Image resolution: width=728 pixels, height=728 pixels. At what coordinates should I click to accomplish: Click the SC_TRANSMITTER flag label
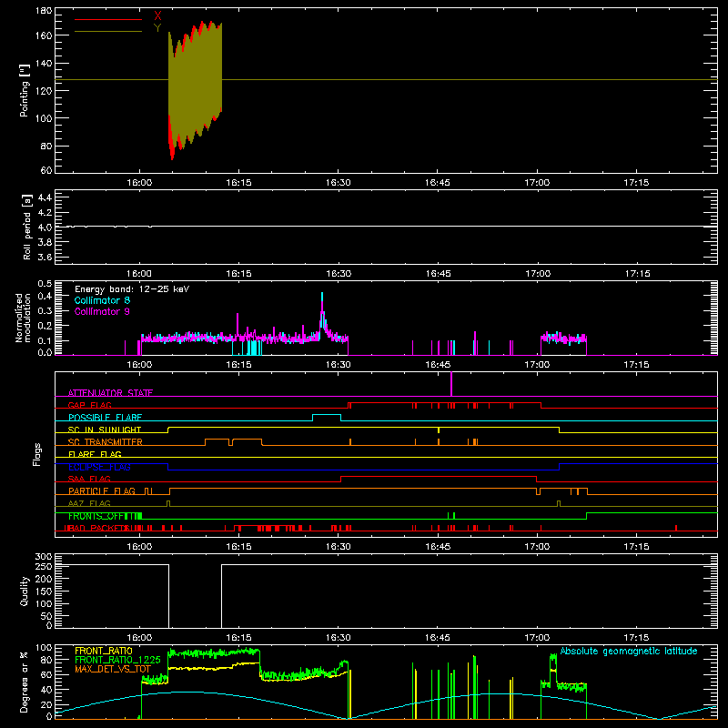point(106,442)
